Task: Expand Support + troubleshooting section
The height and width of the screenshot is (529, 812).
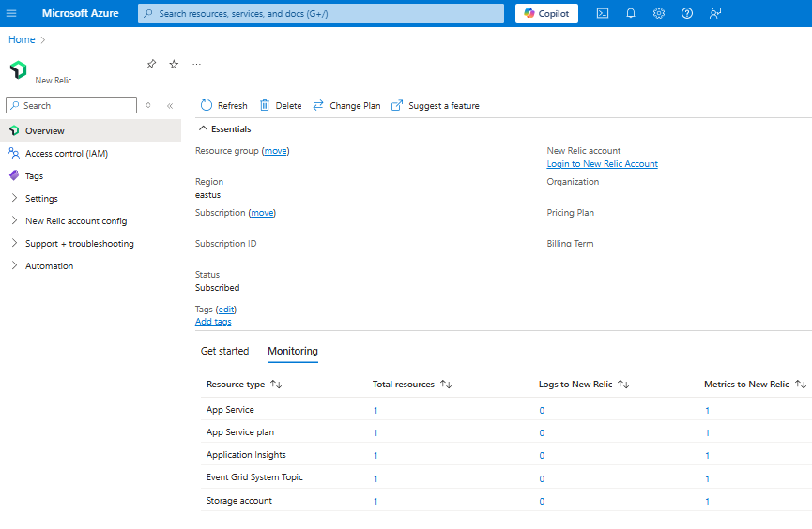Action: (79, 244)
